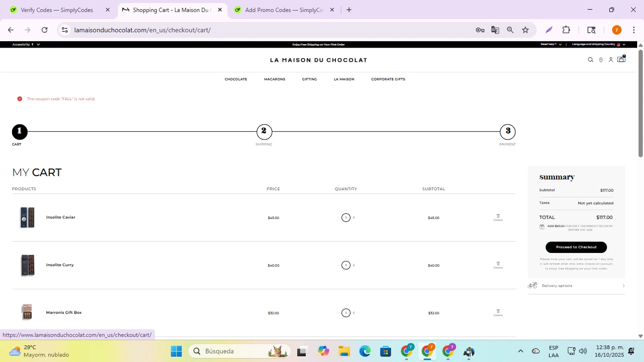The image size is (644, 362).
Task: Expand the Delivery options section
Action: pyautogui.click(x=576, y=286)
